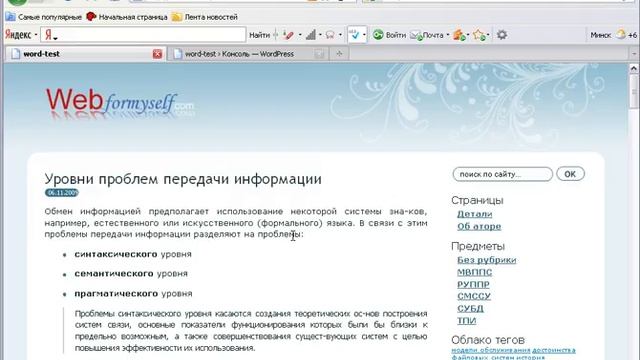Open dropdown beside the star bookmarks icon
The height and width of the screenshot is (360, 640).
[488, 35]
